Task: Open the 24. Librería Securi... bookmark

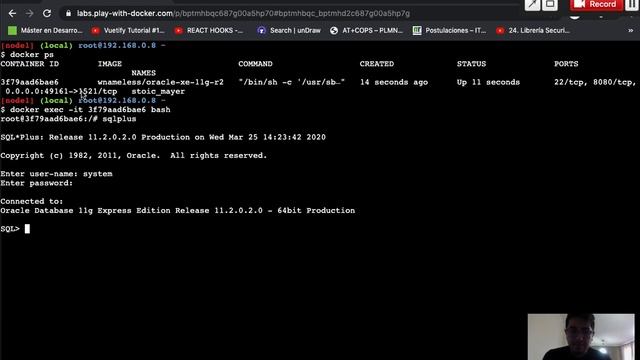Action: [533, 31]
